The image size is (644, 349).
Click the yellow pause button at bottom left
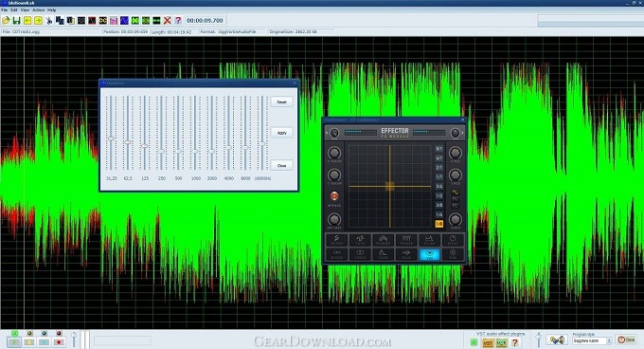(x=29, y=342)
